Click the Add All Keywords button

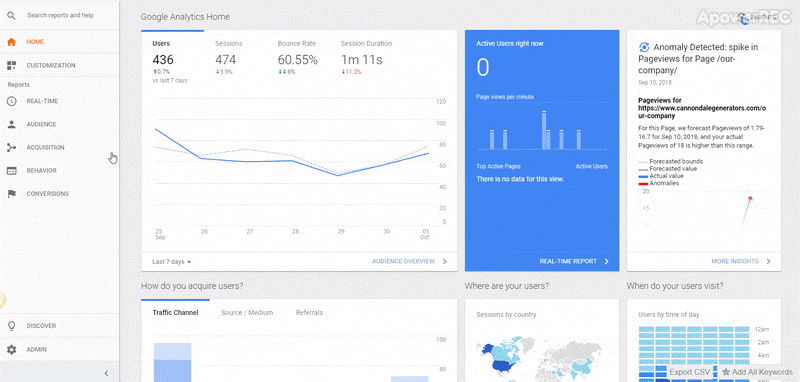(757, 372)
